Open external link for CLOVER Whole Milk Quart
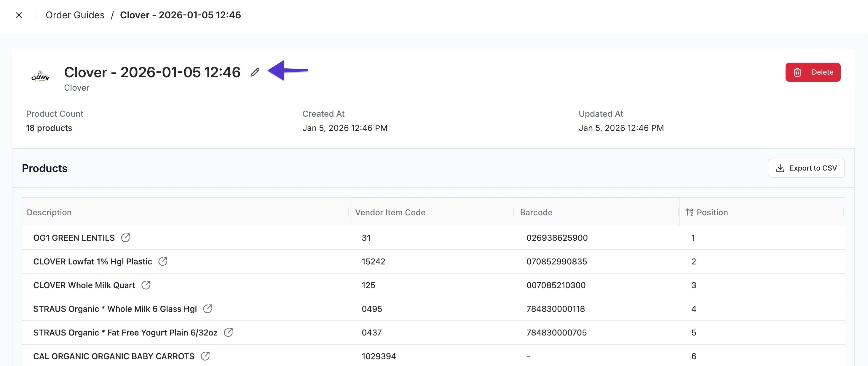This screenshot has height=366, width=868. tap(146, 285)
